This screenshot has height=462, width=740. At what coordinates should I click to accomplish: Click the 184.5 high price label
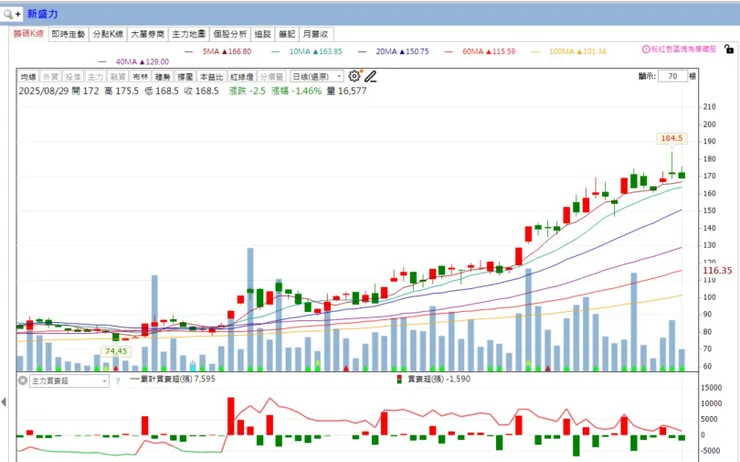click(x=672, y=138)
